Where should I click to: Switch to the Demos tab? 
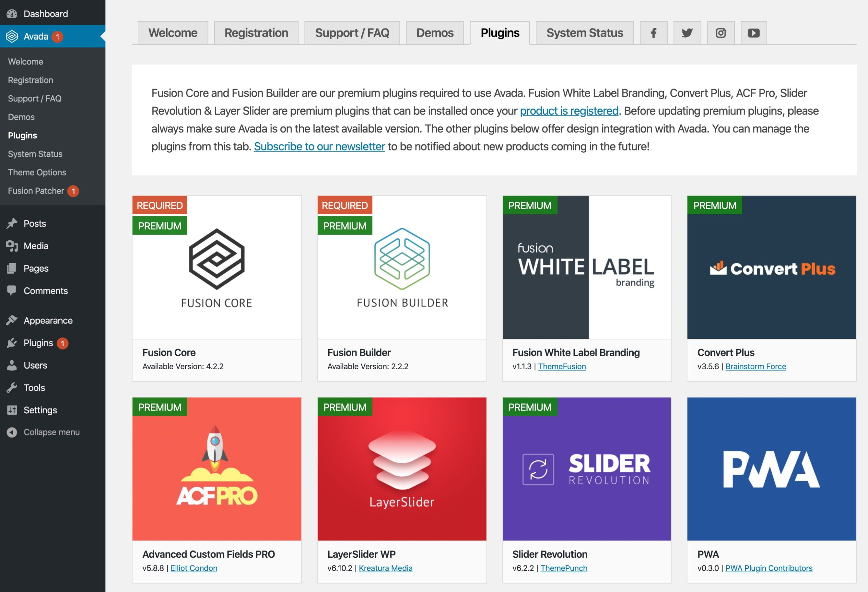pyautogui.click(x=435, y=33)
